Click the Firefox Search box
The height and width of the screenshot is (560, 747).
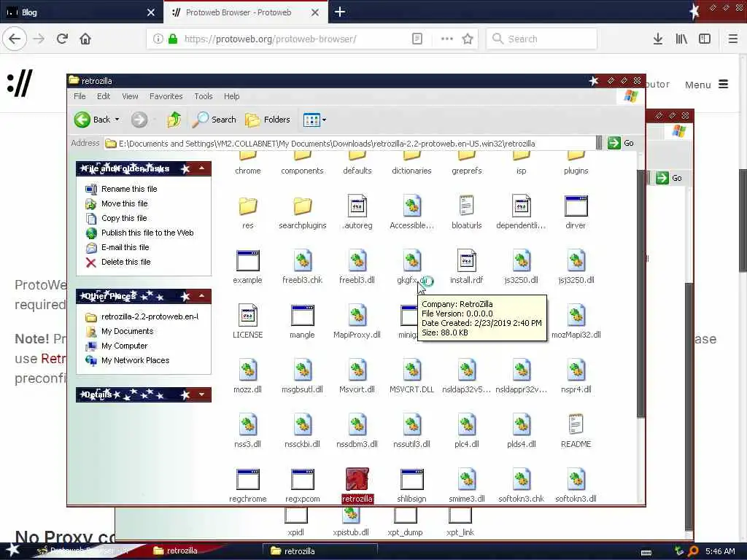pos(542,39)
